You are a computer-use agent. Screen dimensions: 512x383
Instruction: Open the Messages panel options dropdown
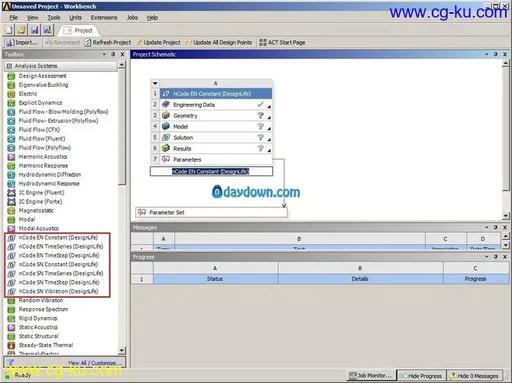tap(486, 227)
